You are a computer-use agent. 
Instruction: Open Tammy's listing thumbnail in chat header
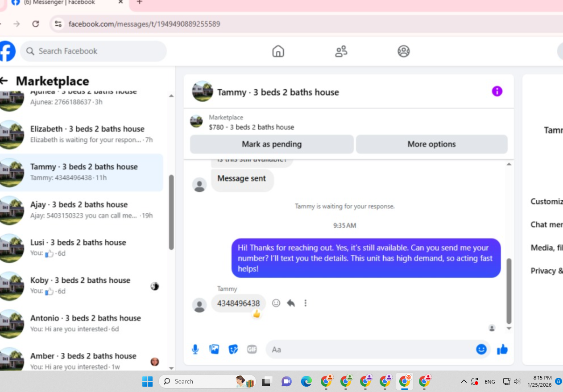203,91
